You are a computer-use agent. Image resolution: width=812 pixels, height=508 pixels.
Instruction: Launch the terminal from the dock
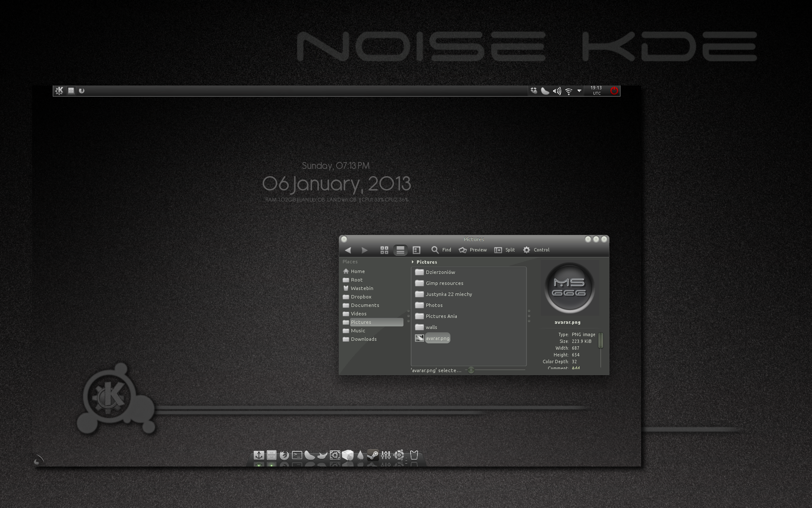coord(297,455)
